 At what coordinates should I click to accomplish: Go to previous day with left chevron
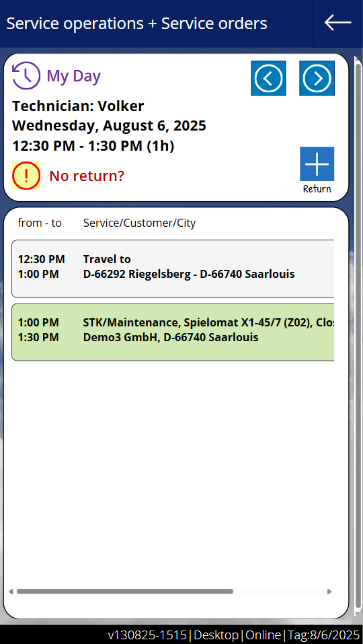(268, 78)
